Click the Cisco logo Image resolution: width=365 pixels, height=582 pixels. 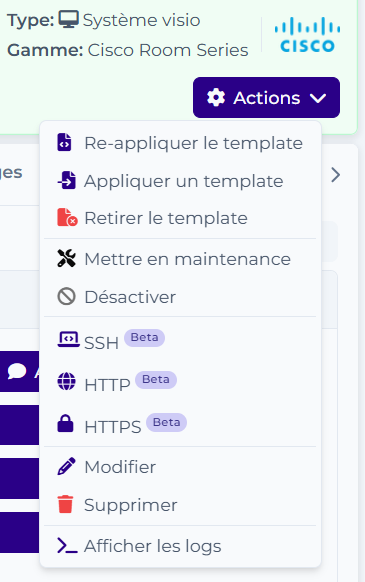(x=307, y=35)
